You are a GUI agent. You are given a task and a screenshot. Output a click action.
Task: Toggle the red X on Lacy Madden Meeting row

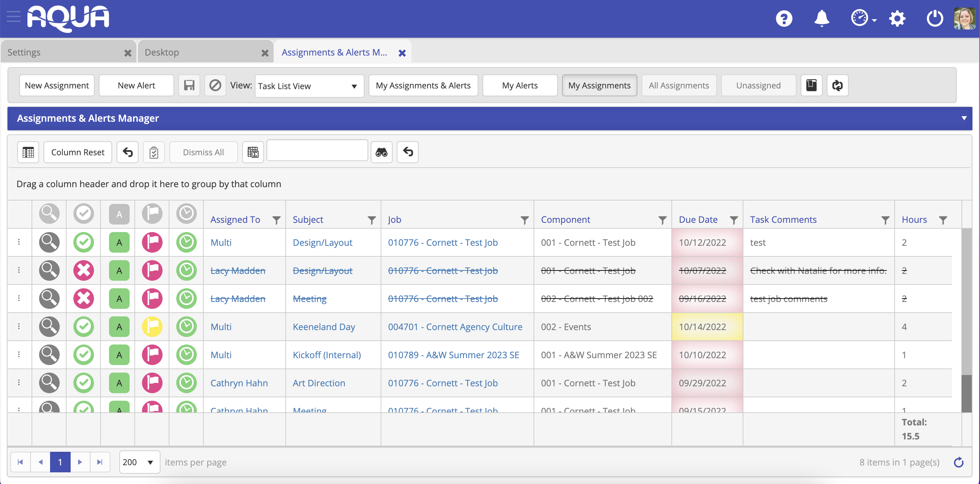click(83, 299)
